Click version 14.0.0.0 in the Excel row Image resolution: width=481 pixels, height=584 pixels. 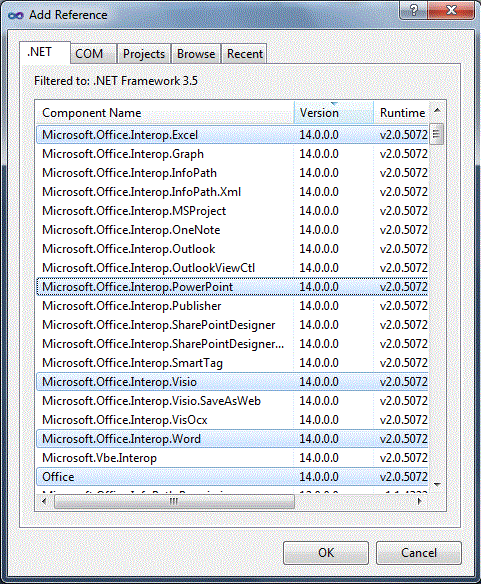click(x=319, y=135)
